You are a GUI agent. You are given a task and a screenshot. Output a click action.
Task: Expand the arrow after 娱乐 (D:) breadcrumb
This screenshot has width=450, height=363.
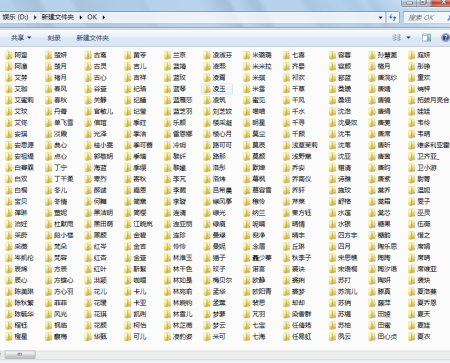[35, 17]
